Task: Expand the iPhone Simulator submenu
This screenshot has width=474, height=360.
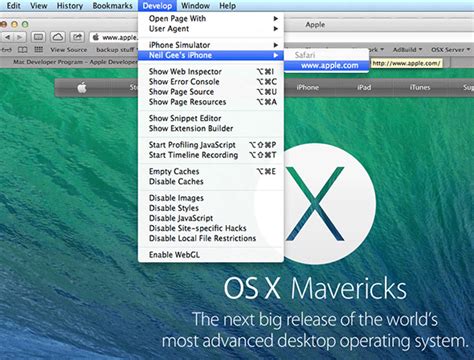Action: pyautogui.click(x=211, y=45)
